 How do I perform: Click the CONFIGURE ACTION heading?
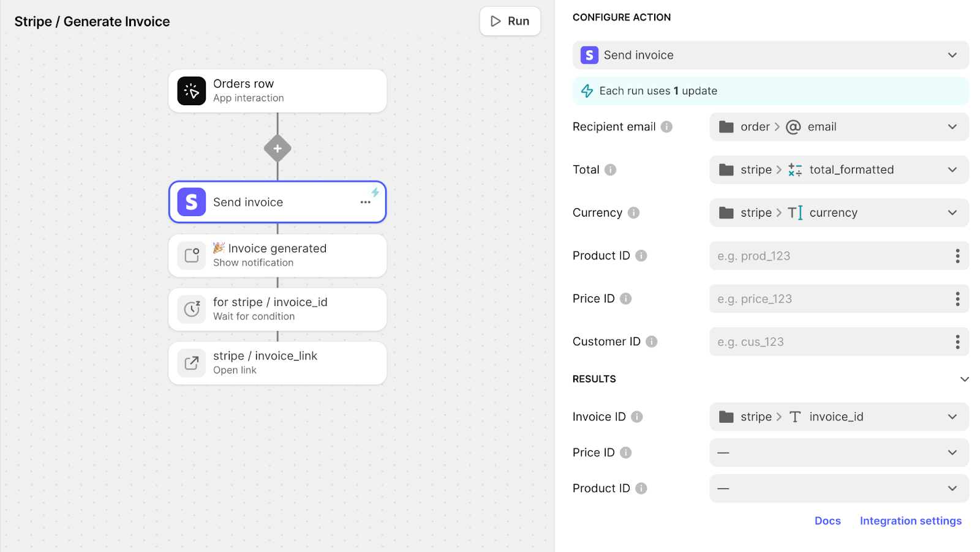pos(622,17)
